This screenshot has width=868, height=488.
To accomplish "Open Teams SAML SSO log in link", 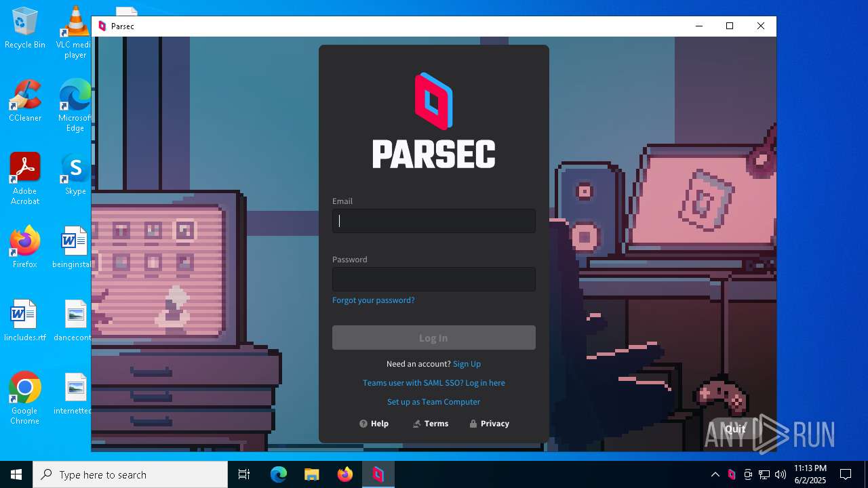I will (x=434, y=383).
